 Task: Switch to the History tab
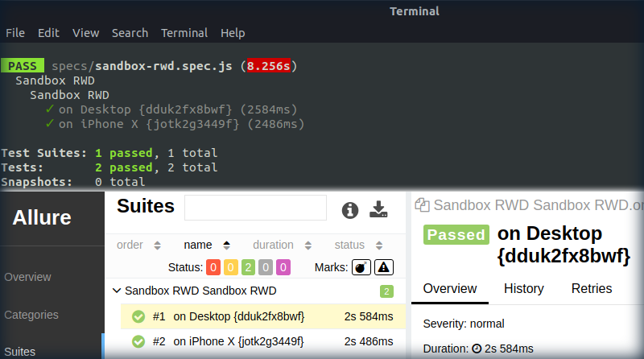[x=523, y=288]
